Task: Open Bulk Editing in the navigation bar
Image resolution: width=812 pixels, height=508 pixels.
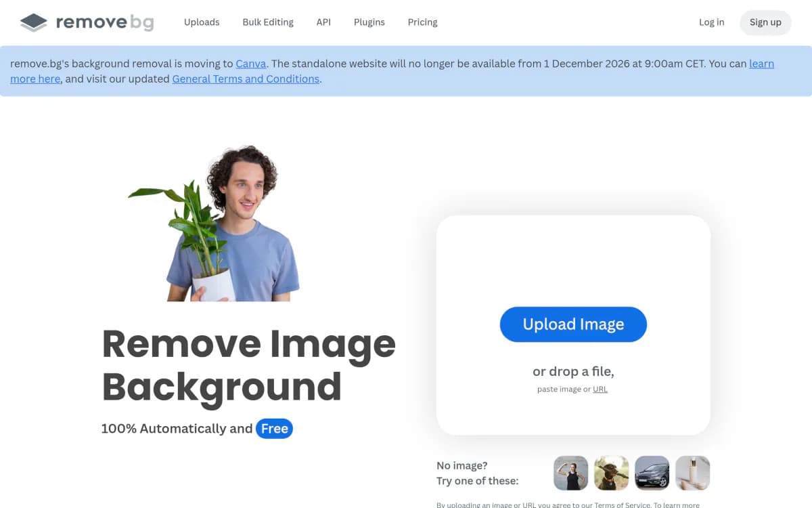Action: pyautogui.click(x=268, y=22)
